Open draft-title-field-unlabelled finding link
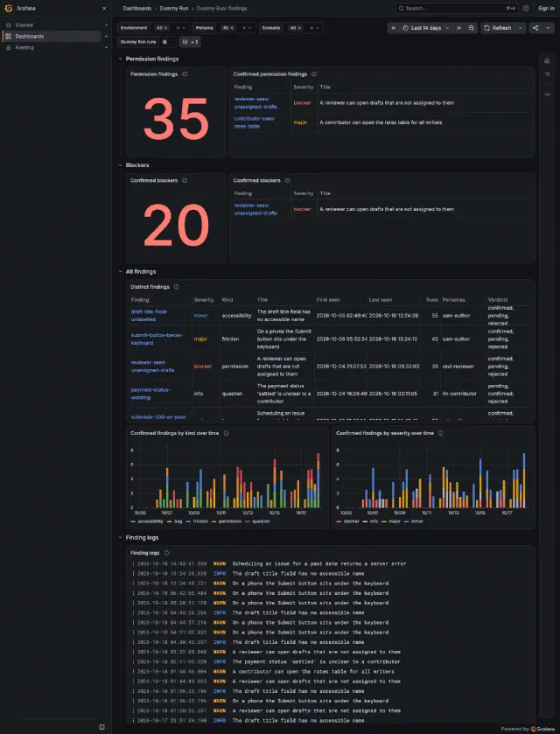 150,316
